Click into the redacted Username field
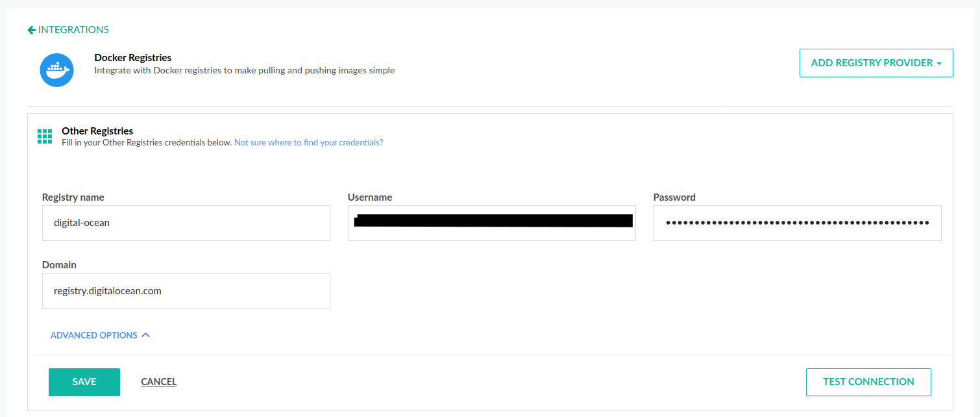Image resolution: width=980 pixels, height=417 pixels. click(491, 223)
